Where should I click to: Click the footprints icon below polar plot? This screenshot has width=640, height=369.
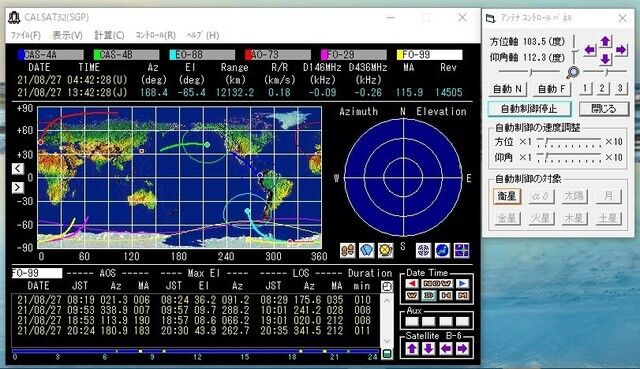[x=348, y=250]
